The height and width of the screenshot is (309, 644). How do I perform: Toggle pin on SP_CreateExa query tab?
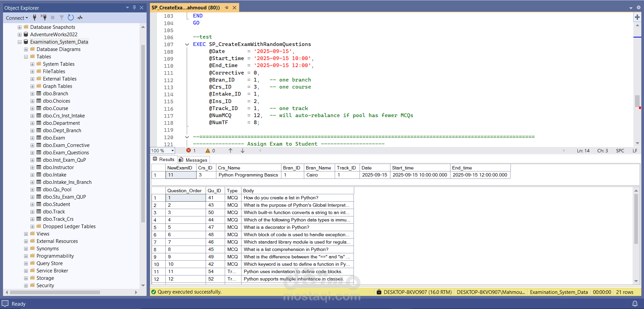point(227,7)
